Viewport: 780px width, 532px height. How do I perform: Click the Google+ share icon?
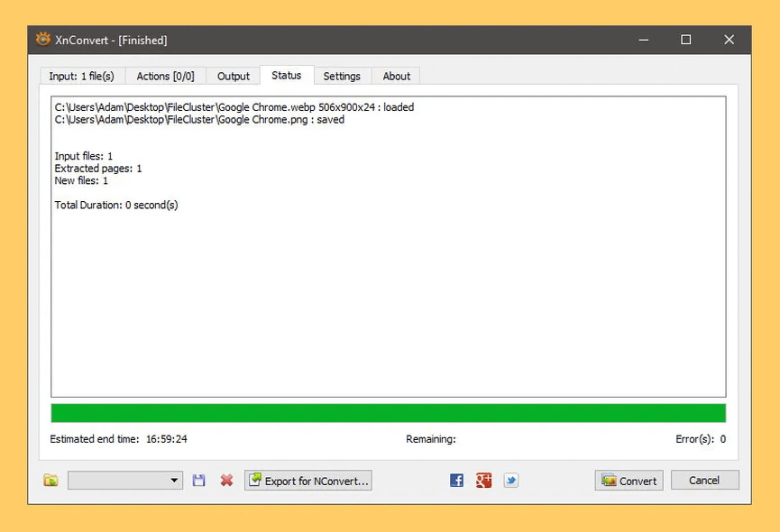click(x=483, y=480)
